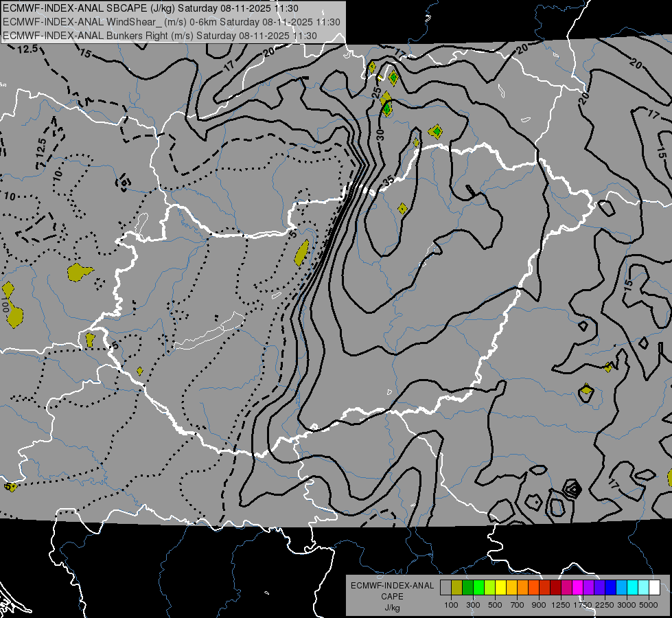Screen dimensions: 672x618
Task: Select the legend value 1250
Action: click(x=561, y=605)
